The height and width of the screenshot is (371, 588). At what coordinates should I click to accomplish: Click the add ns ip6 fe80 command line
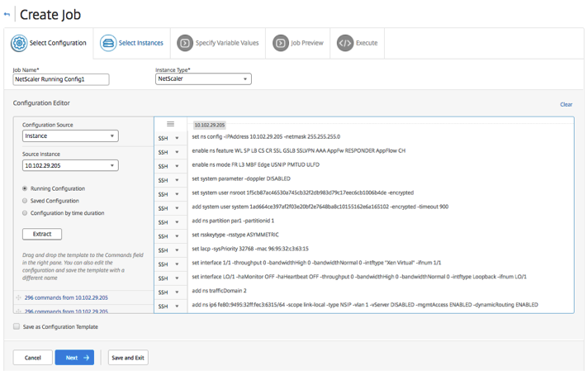pos(365,305)
